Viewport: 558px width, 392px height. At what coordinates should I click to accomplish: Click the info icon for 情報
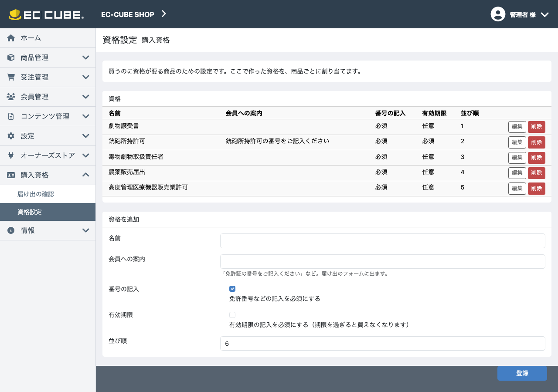tap(11, 230)
